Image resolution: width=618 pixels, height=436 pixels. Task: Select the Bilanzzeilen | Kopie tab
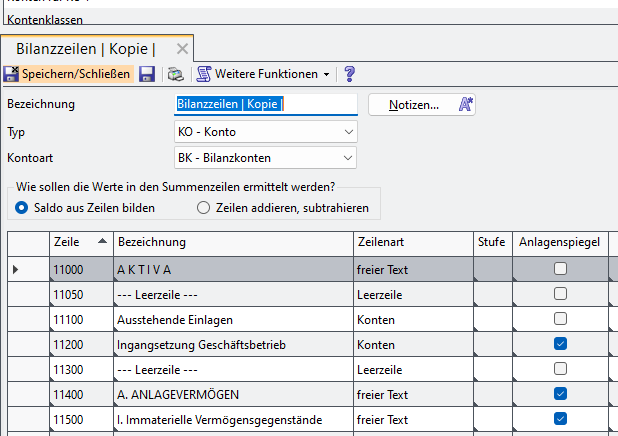click(x=85, y=49)
